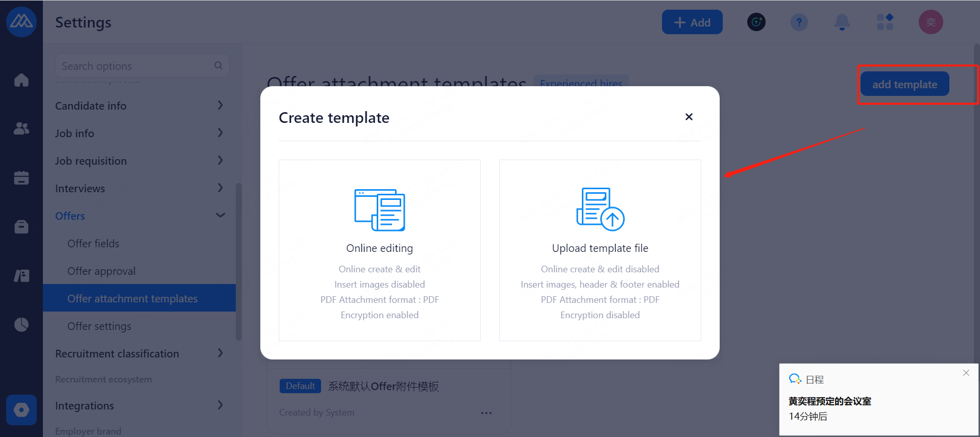This screenshot has height=437, width=980.
Task: Click the Settings page heading
Action: click(83, 22)
